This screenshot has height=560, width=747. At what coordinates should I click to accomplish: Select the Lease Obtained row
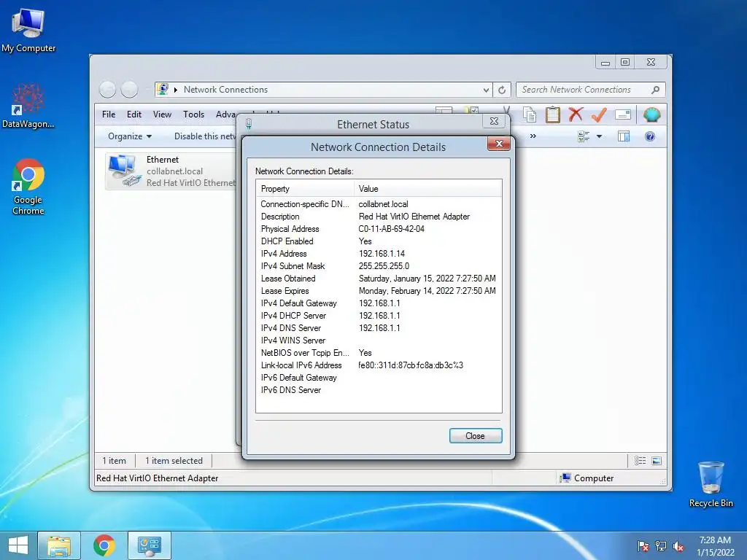pyautogui.click(x=379, y=279)
